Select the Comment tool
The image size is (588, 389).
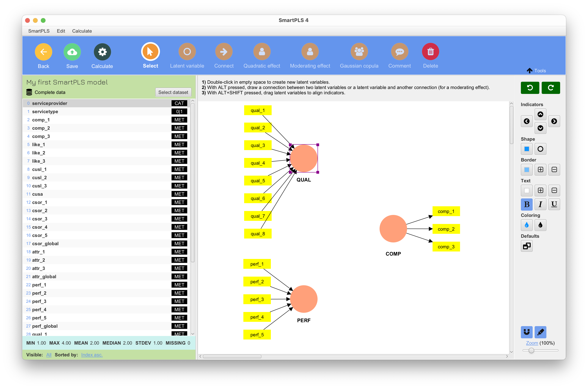(x=399, y=52)
